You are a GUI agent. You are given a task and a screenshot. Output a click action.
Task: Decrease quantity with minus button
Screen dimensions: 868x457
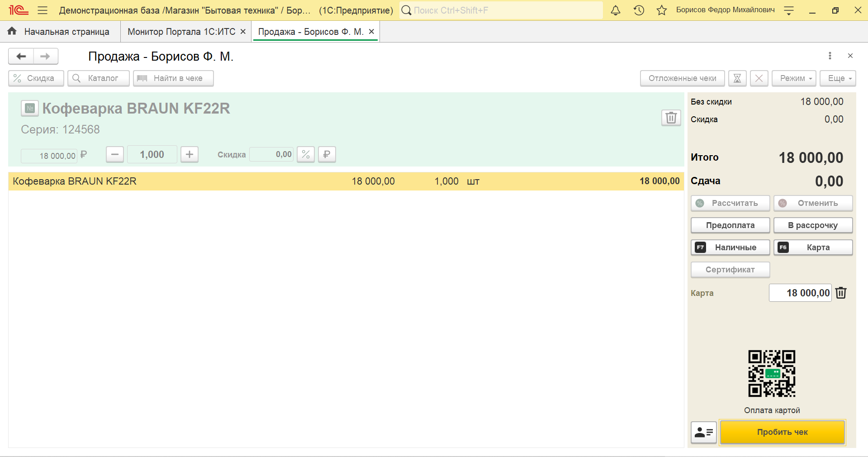115,154
